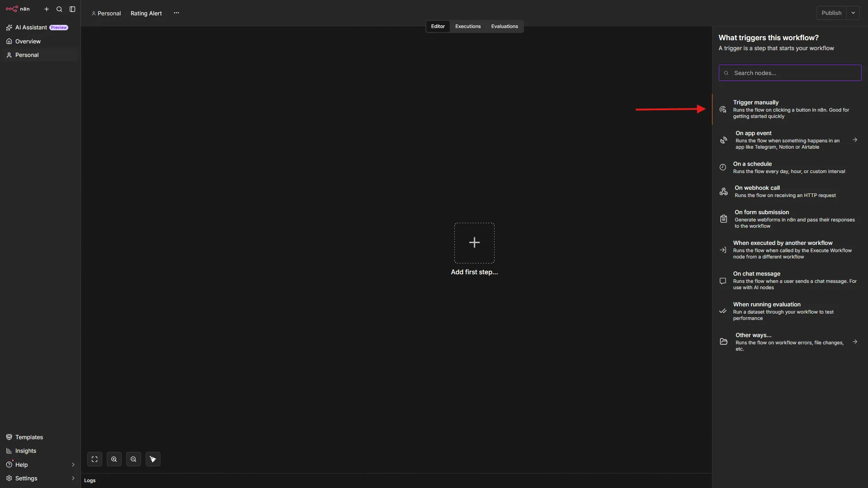868x488 pixels.
Task: Open the Logs panel at bottom
Action: [90, 480]
